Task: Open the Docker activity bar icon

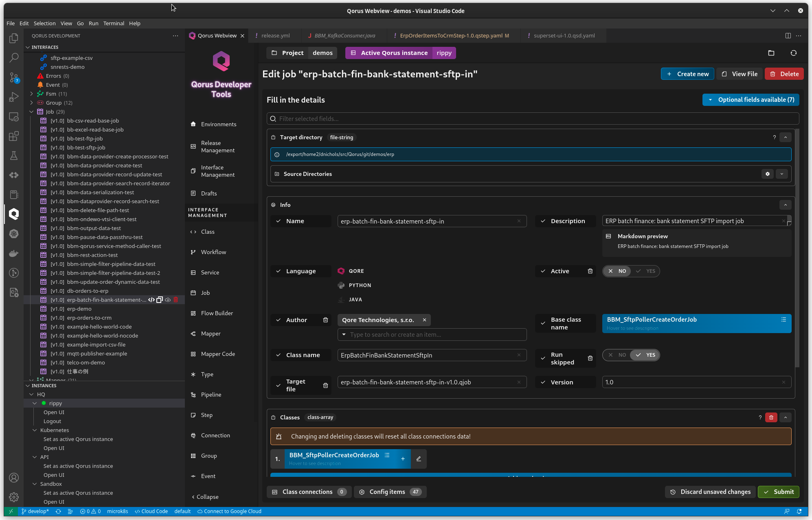Action: 14,253
